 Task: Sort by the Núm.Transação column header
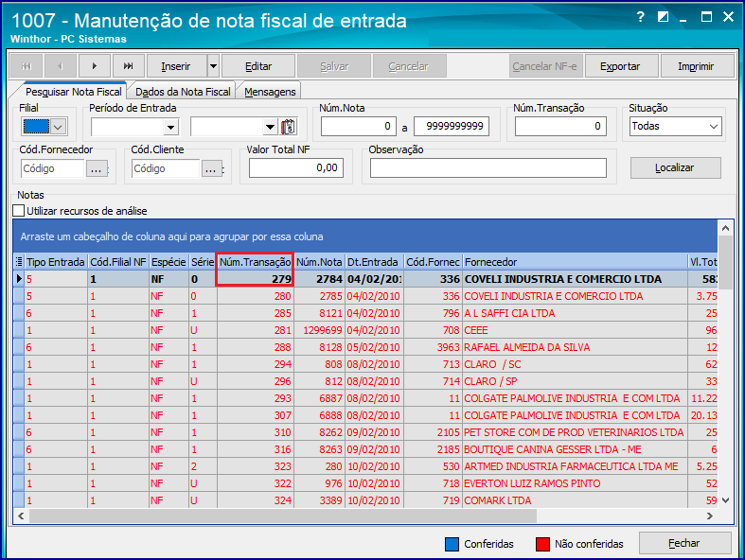pos(256,262)
